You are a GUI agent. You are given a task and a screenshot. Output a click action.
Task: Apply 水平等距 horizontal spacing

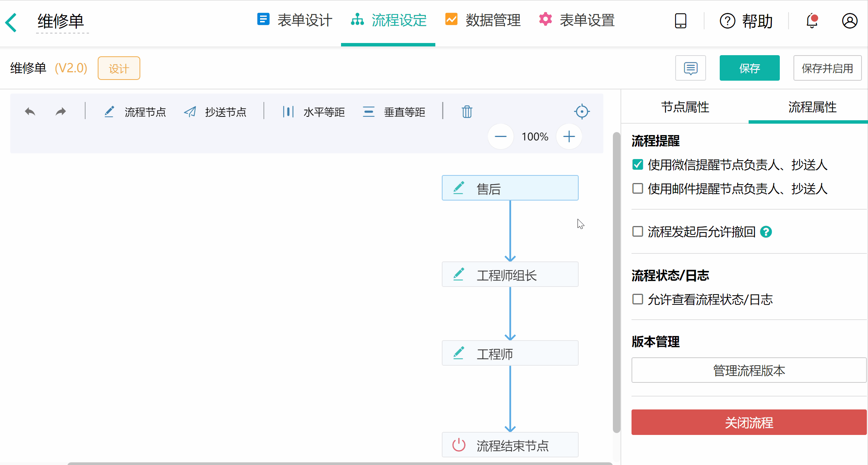click(313, 111)
